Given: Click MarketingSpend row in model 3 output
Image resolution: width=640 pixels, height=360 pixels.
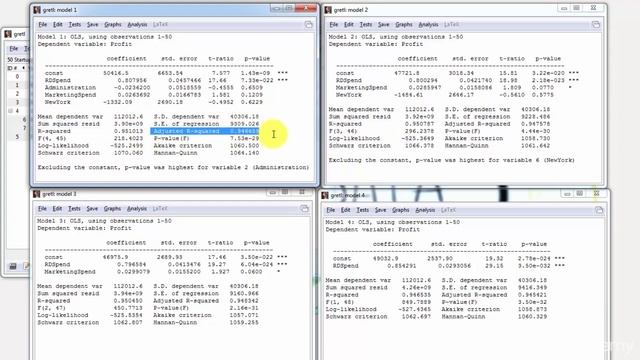Looking at the screenshot, I should pos(162,271).
